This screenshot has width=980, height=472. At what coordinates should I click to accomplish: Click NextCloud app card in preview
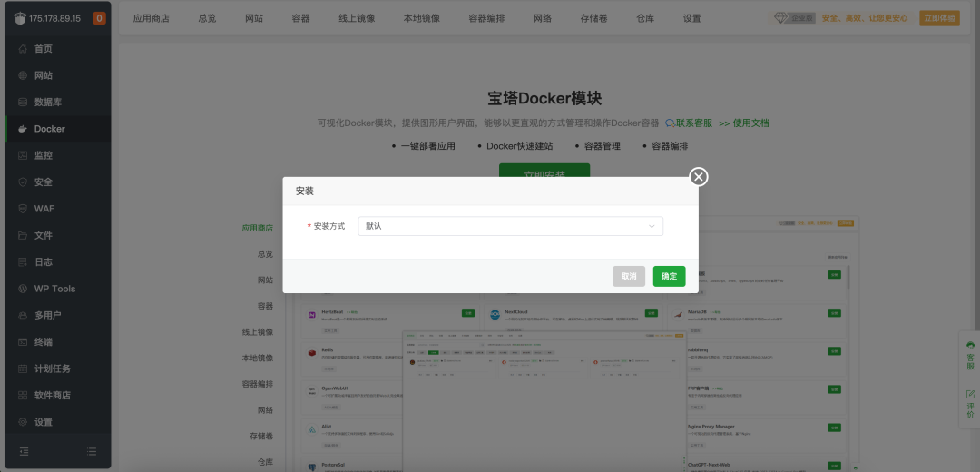575,319
